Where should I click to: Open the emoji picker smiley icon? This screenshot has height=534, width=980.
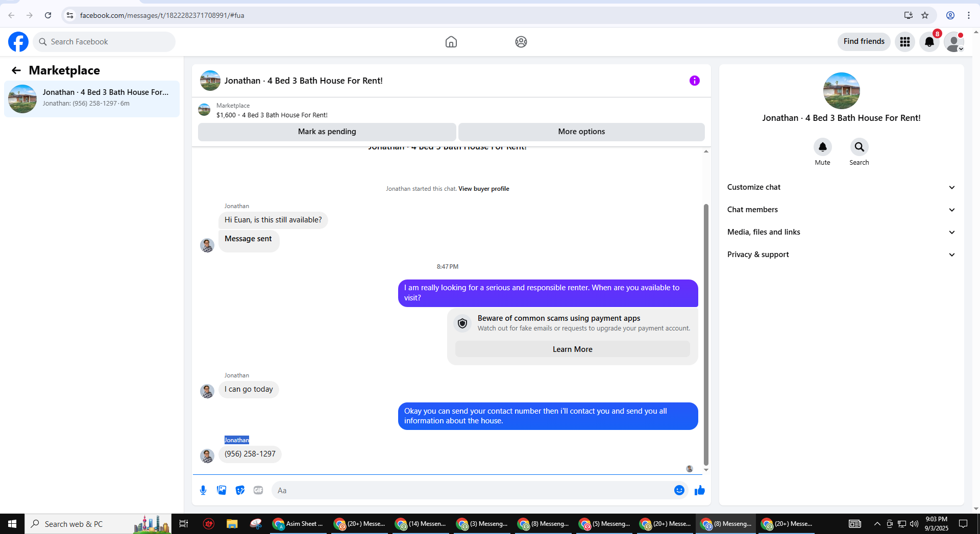click(x=679, y=490)
